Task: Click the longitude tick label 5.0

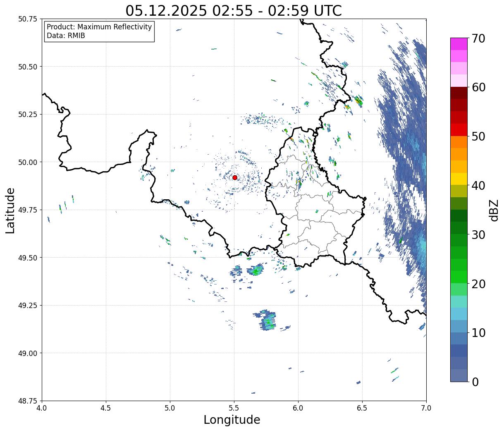Action: tap(170, 408)
